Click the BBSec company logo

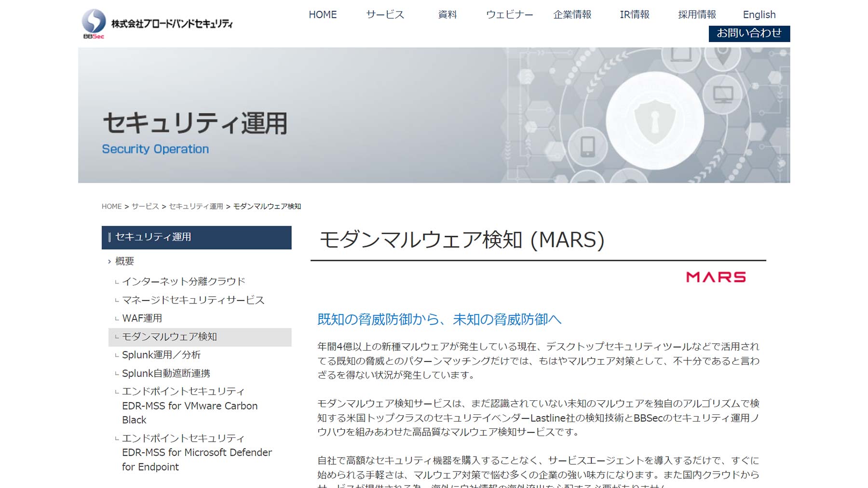pyautogui.click(x=157, y=23)
